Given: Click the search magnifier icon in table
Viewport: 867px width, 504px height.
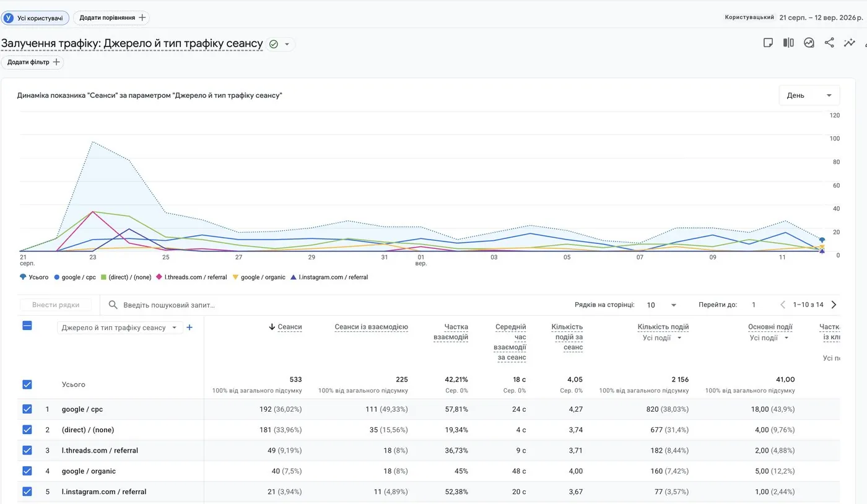Looking at the screenshot, I should point(113,305).
